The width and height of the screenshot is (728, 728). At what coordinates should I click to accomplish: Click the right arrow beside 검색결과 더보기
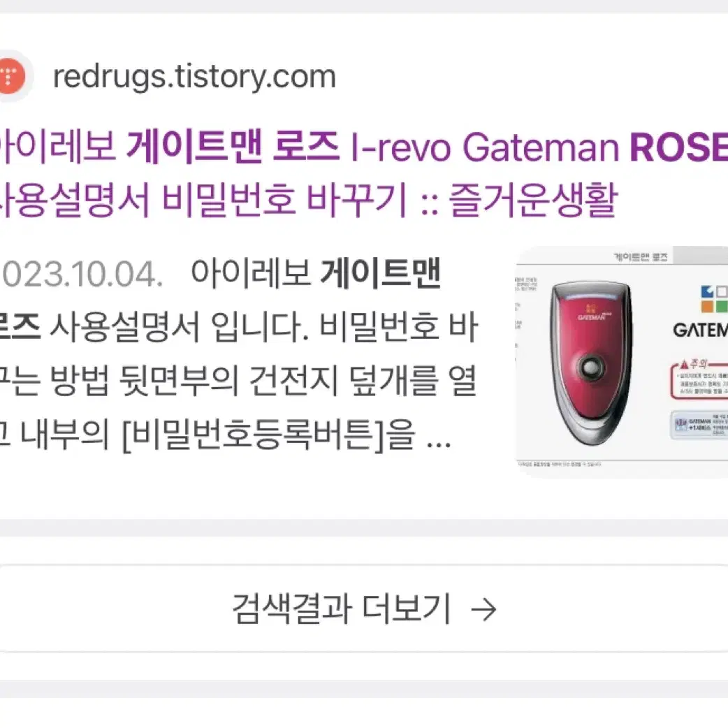483,610
